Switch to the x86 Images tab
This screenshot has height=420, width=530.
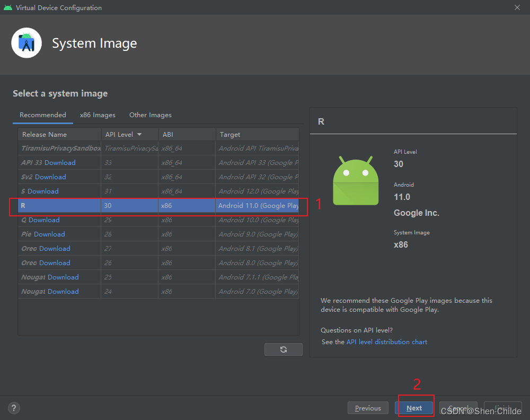click(98, 115)
